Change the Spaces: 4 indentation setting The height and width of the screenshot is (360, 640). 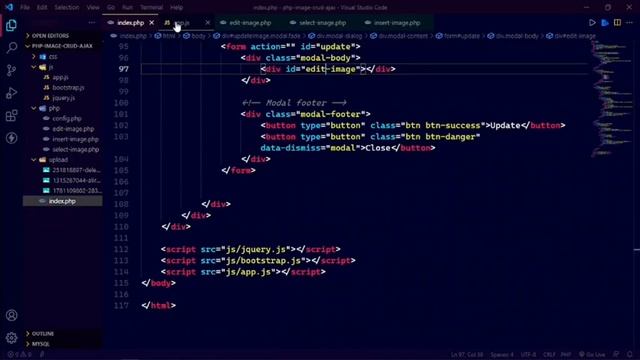pyautogui.click(x=502, y=354)
